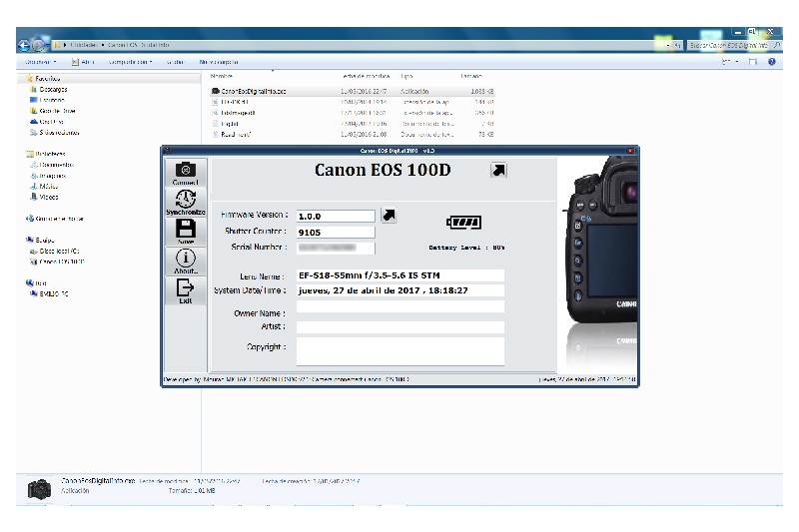Click the arrow icon next to Firmware Version
Image resolution: width=799 pixels, height=532 pixels.
point(389,215)
